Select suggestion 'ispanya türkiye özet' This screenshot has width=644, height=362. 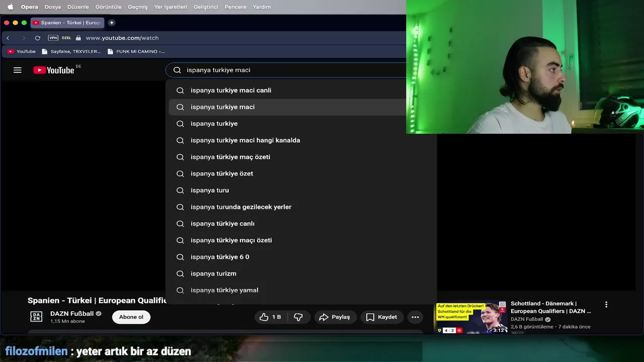coord(301,173)
